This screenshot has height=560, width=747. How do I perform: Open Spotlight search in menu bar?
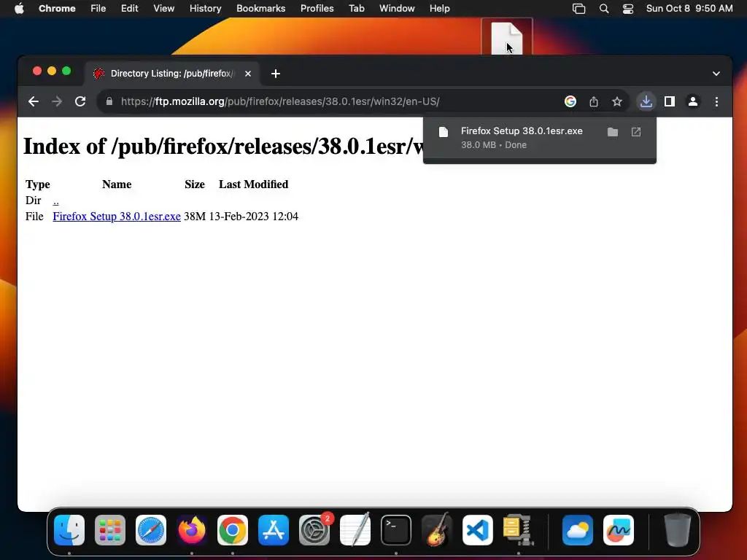(x=603, y=9)
